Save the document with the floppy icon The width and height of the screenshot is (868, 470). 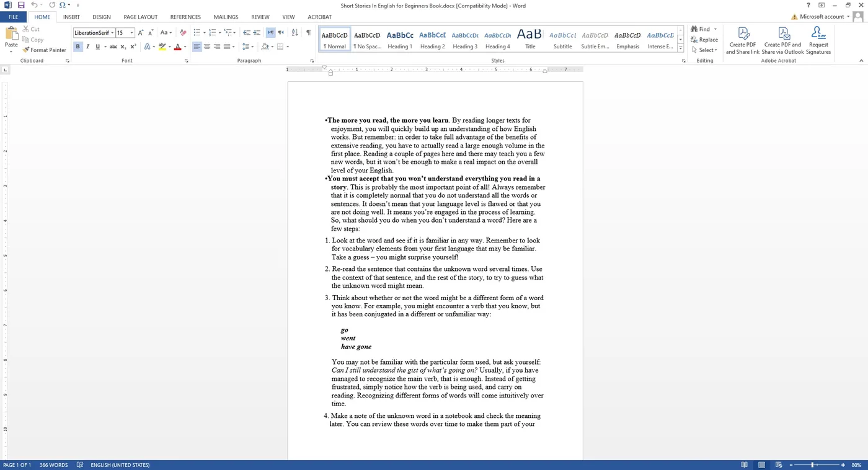pos(21,5)
